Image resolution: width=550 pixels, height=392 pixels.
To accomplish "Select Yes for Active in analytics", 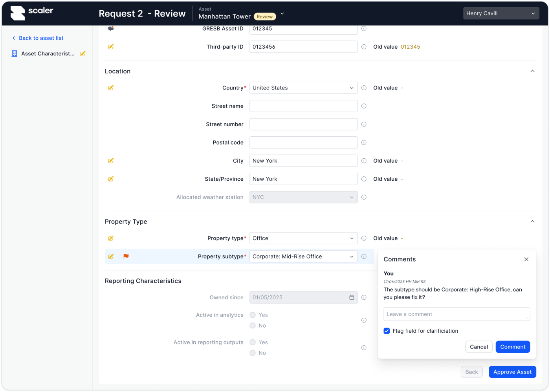I will tap(253, 315).
